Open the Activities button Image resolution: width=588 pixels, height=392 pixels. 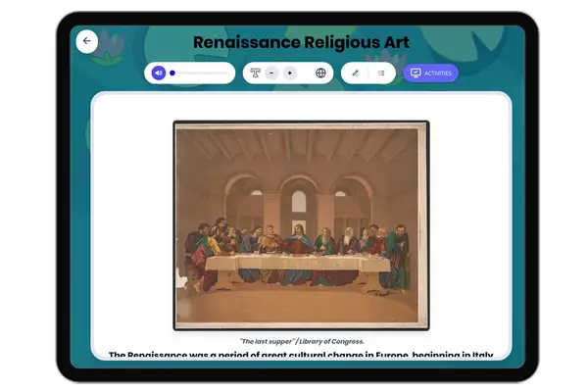(x=430, y=73)
